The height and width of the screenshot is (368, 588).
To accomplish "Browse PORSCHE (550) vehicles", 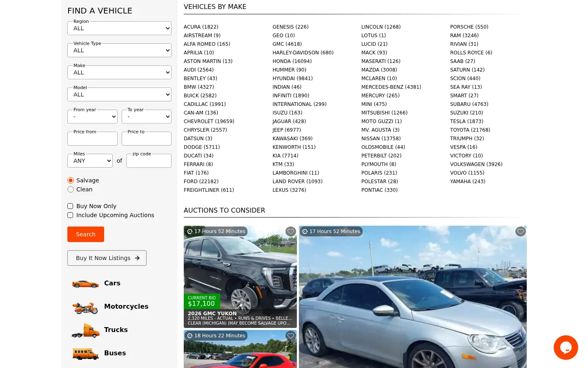I will pyautogui.click(x=469, y=27).
